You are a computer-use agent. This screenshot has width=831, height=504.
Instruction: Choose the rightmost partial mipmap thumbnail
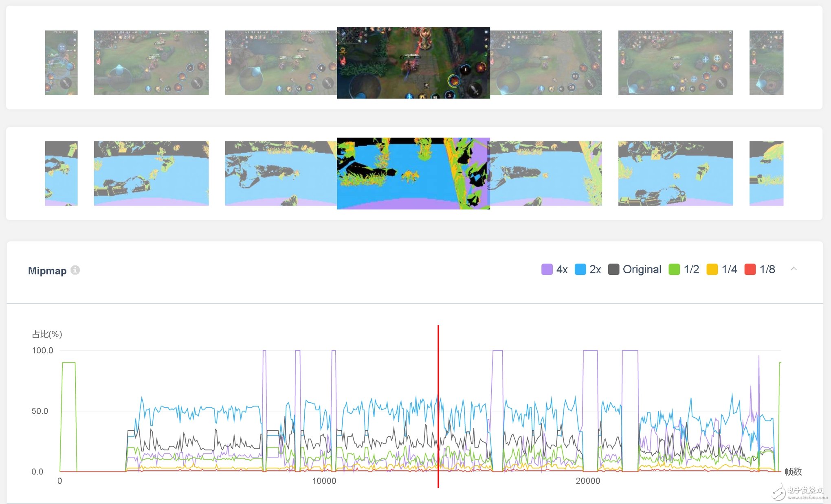pos(766,173)
